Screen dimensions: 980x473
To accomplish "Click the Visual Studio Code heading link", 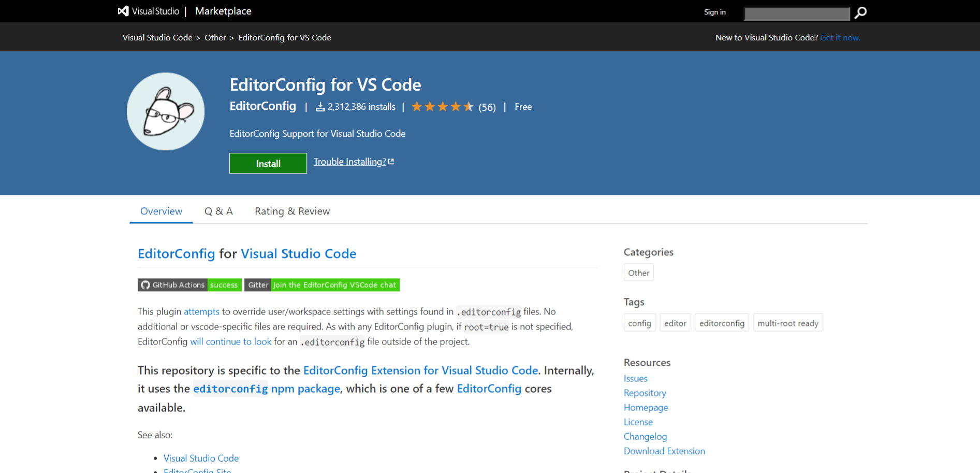I will point(299,253).
